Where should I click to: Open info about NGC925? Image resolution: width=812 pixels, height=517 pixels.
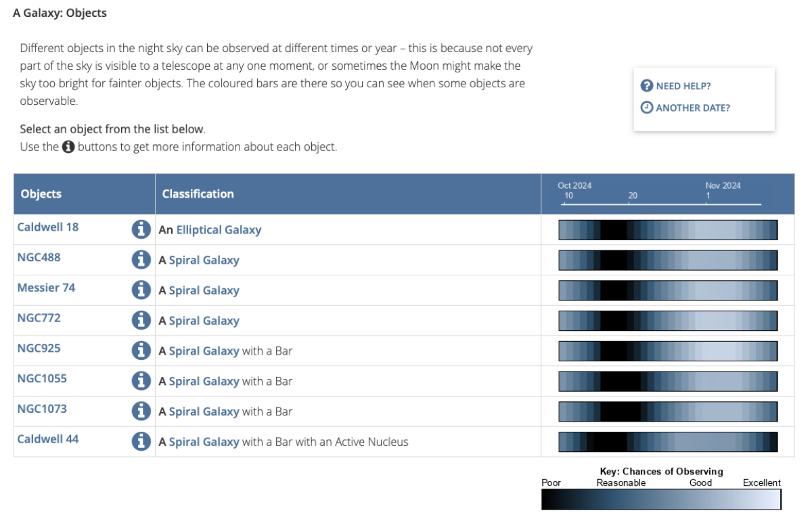(141, 350)
